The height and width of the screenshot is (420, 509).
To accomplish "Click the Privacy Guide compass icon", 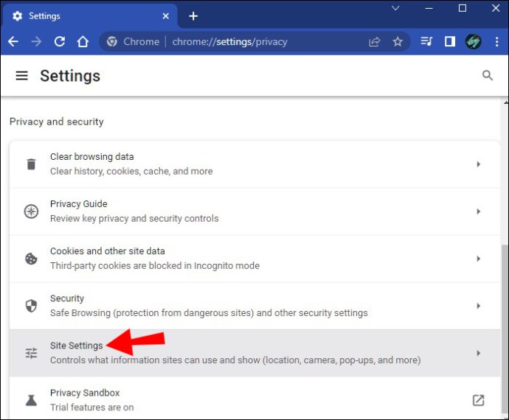I will (x=31, y=211).
